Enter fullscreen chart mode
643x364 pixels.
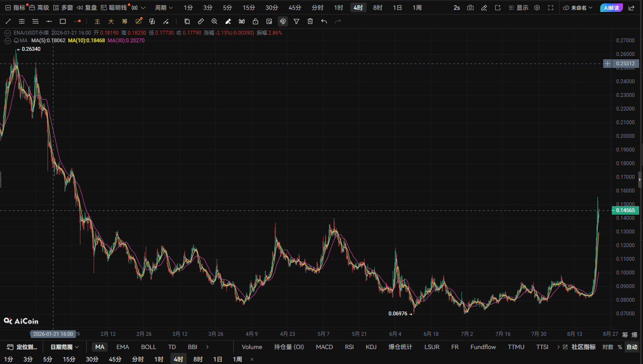tap(551, 8)
